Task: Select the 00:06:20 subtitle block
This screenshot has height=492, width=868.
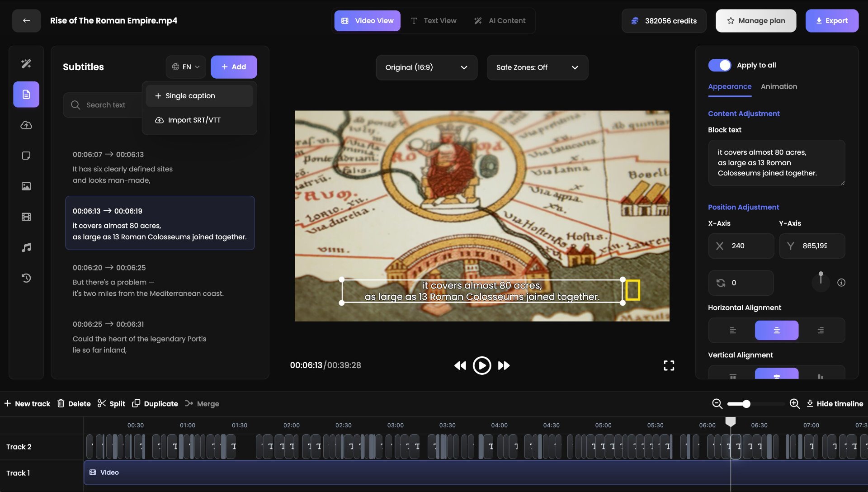Action: pos(160,280)
